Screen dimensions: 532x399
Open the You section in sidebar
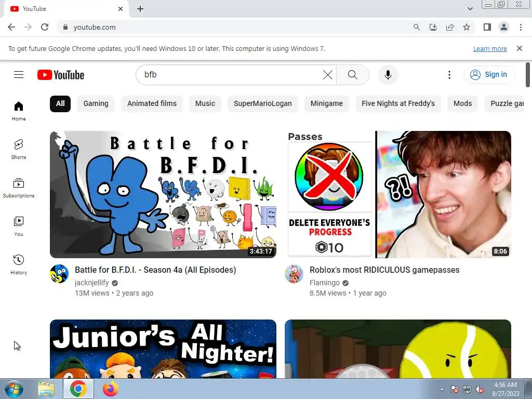click(x=19, y=227)
